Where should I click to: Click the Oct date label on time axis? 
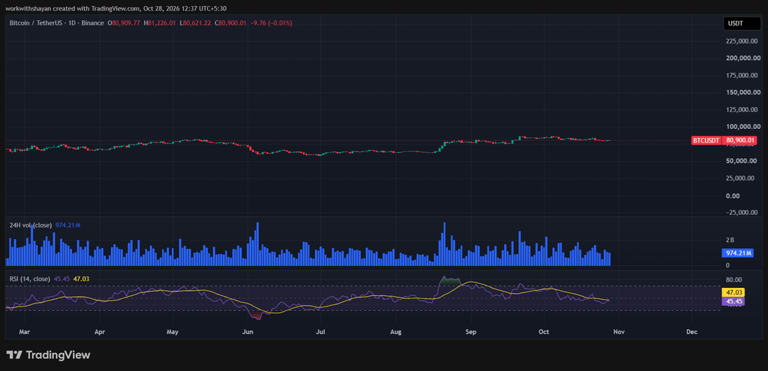[544, 332]
